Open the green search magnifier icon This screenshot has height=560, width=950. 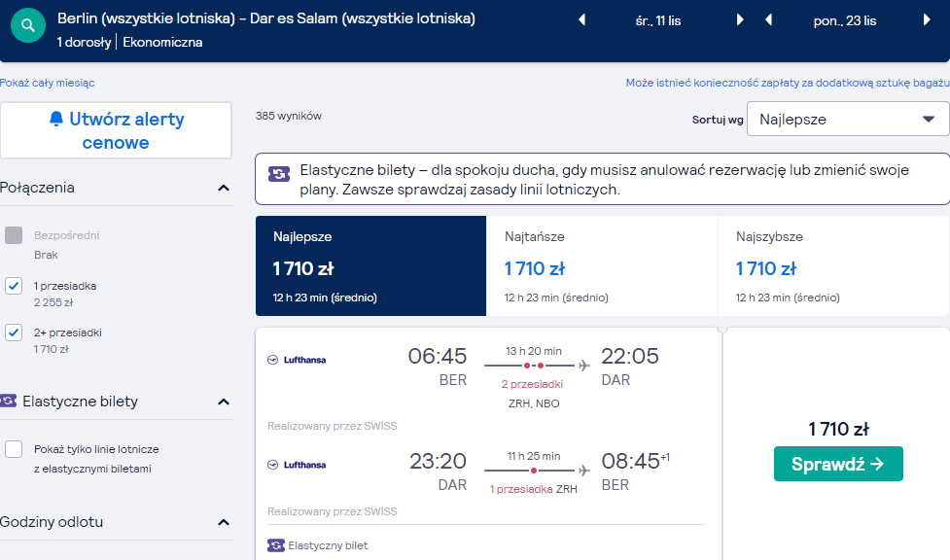point(28,25)
